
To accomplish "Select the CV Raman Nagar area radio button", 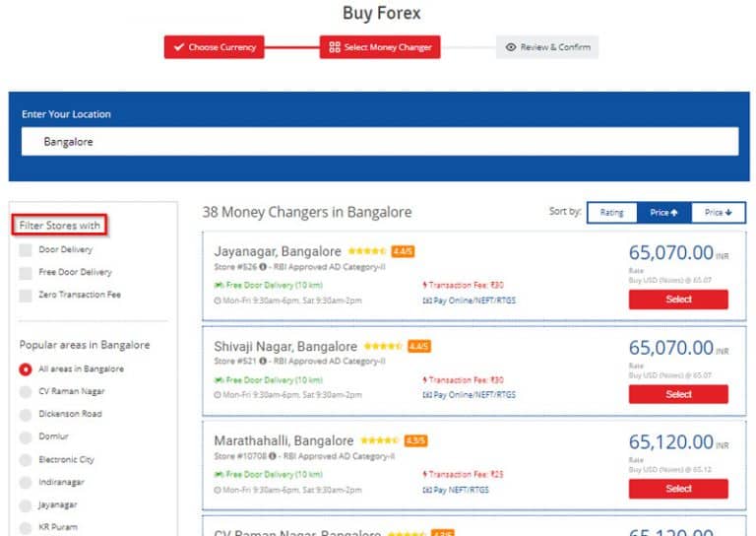I will point(26,392).
